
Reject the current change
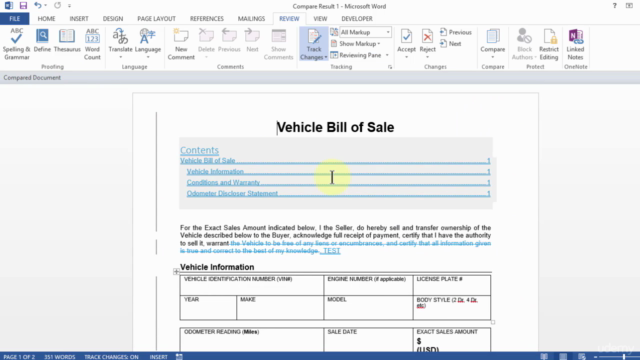click(x=427, y=40)
